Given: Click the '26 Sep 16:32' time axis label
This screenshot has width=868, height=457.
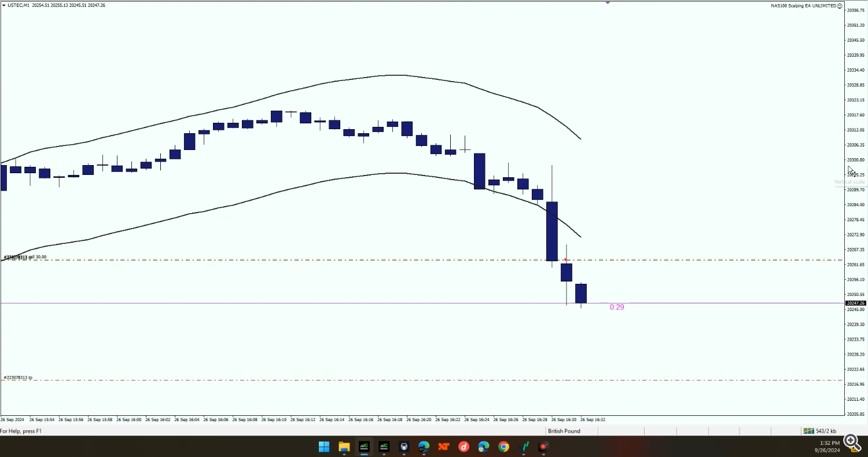Looking at the screenshot, I should pos(593,419).
